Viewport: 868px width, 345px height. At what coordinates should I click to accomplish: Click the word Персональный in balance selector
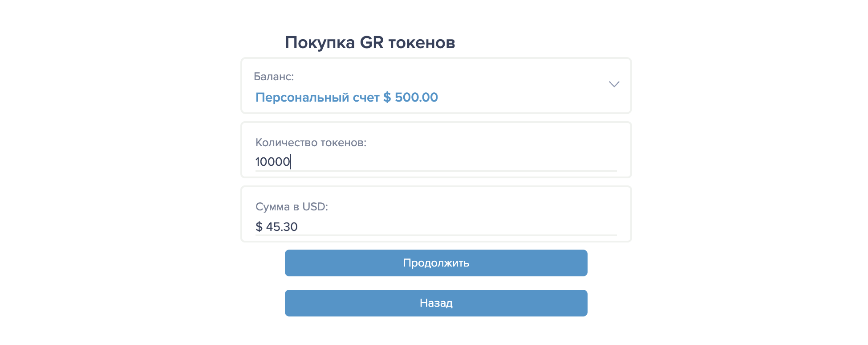click(302, 97)
